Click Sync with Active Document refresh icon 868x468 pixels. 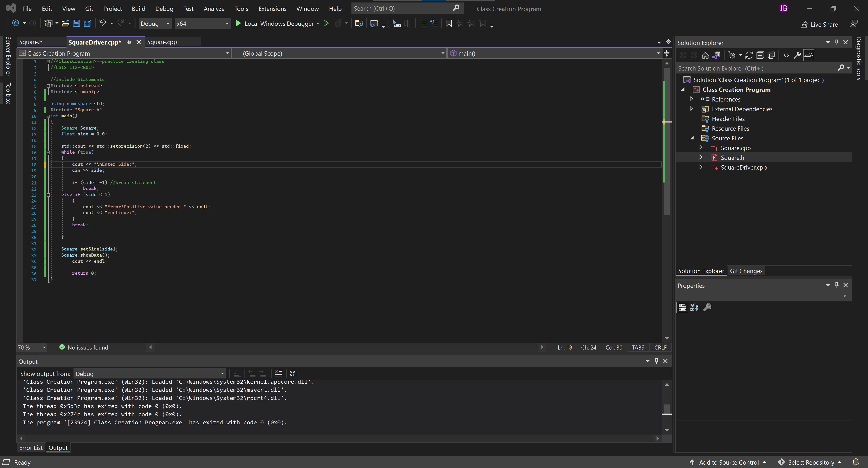[x=749, y=55]
